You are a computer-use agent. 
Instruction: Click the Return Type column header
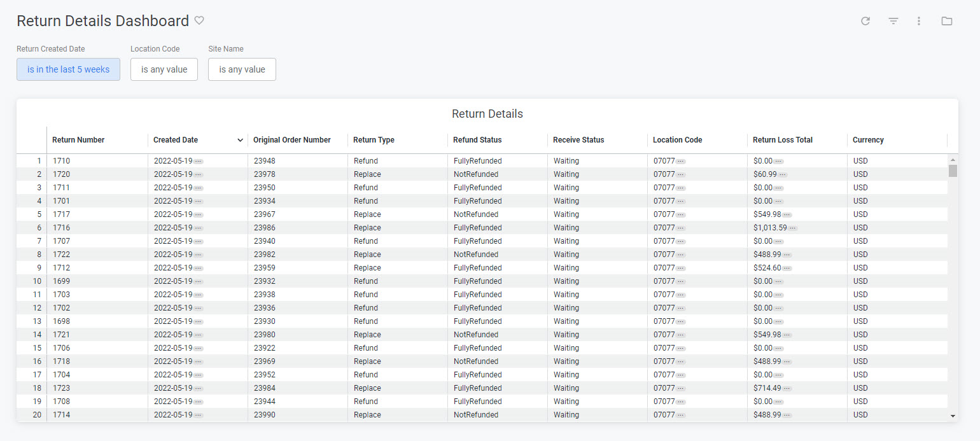tap(372, 140)
